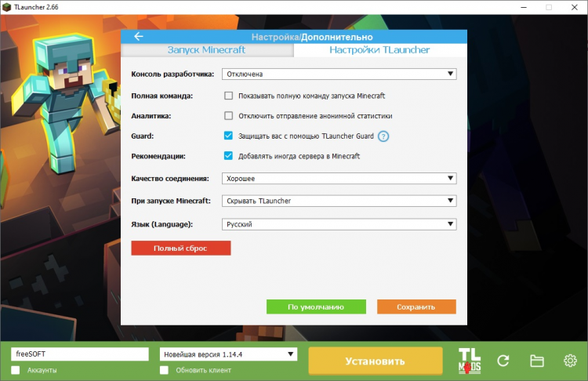
Task: Uncheck adding servers to Minecraft checkbox
Action: point(228,156)
